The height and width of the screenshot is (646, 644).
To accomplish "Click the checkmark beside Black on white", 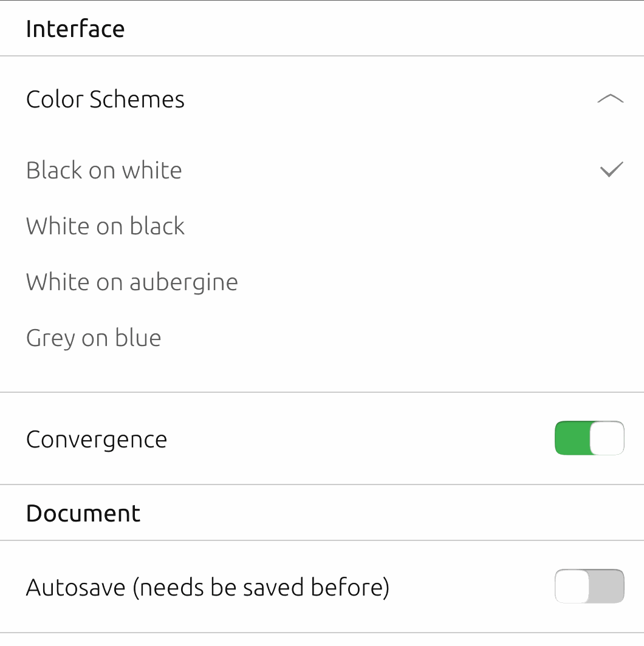I will (610, 170).
